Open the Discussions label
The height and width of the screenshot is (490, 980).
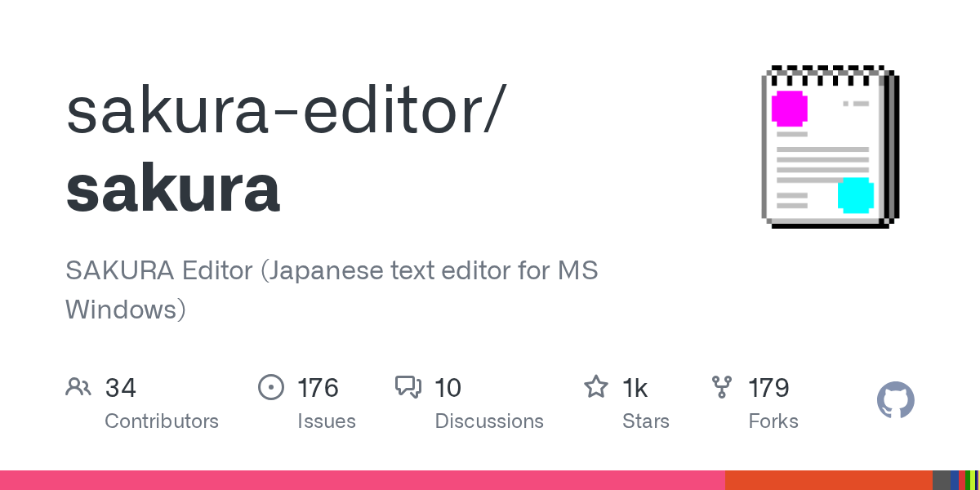tap(488, 421)
